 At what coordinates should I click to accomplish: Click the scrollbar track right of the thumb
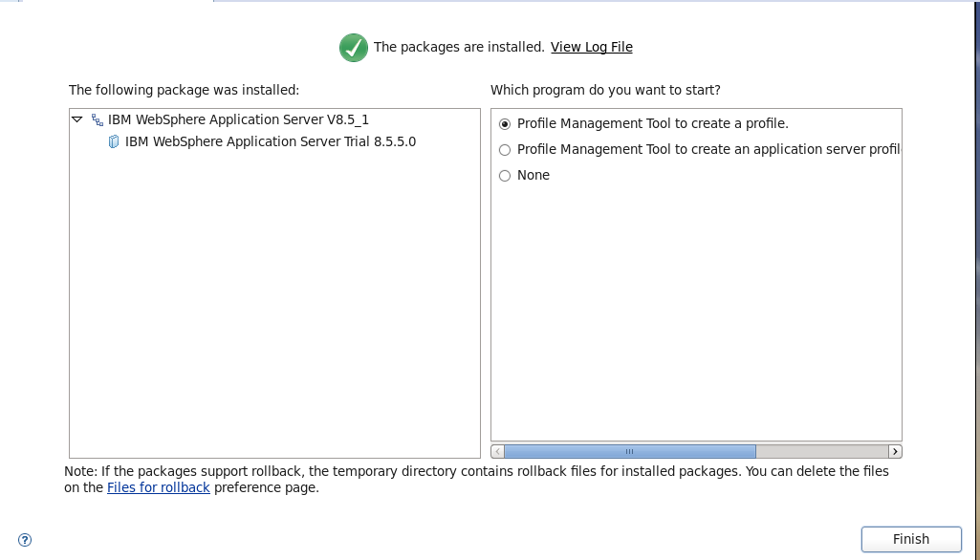pyautogui.click(x=820, y=451)
